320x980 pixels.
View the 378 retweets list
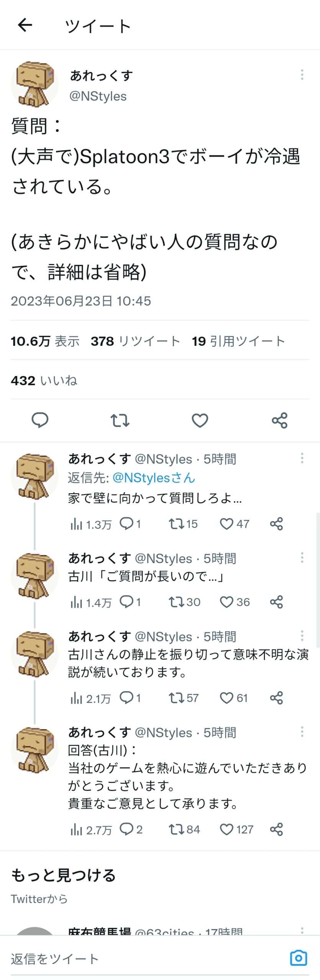pyautogui.click(x=135, y=341)
